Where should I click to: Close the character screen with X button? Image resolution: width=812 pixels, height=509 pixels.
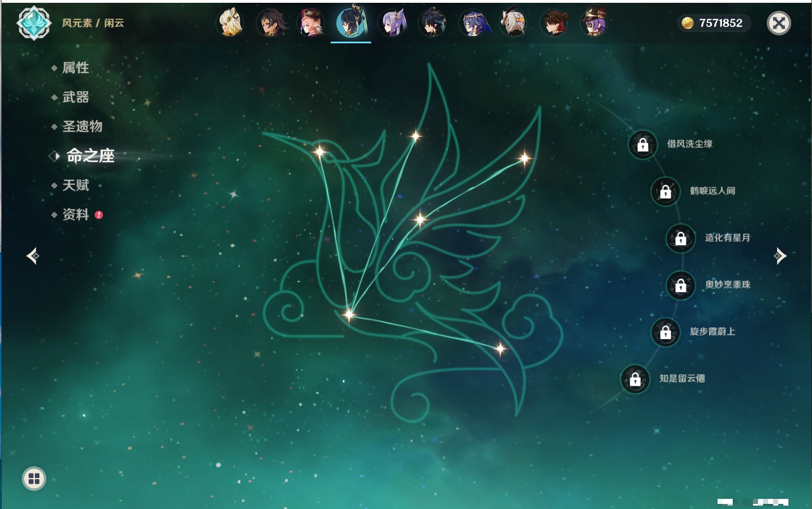pos(779,23)
